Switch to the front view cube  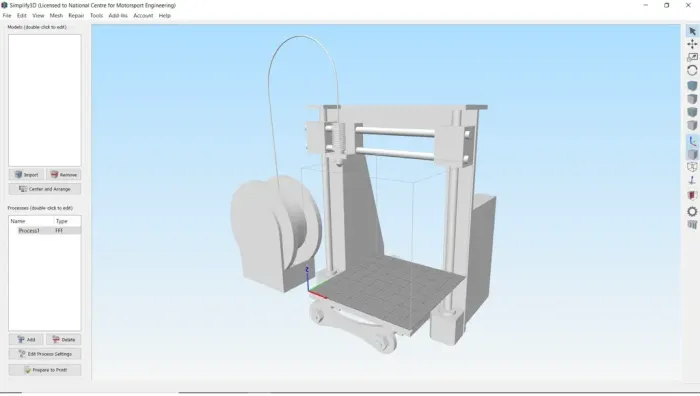point(692,112)
